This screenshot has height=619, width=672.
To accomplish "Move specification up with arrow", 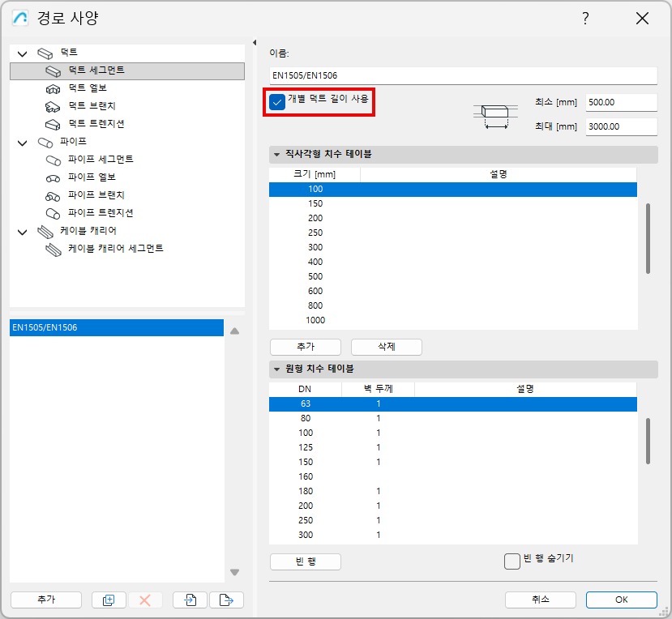I will click(x=234, y=331).
